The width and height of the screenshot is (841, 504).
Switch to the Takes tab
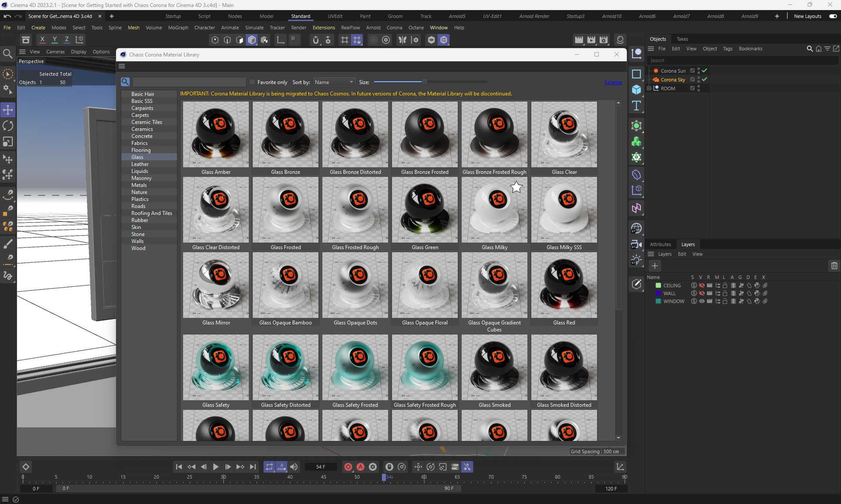[x=682, y=39]
